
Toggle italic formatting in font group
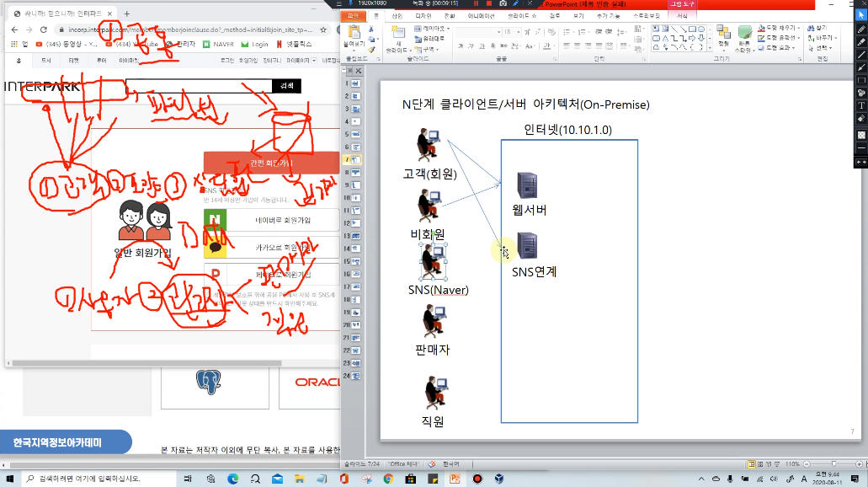471,46
